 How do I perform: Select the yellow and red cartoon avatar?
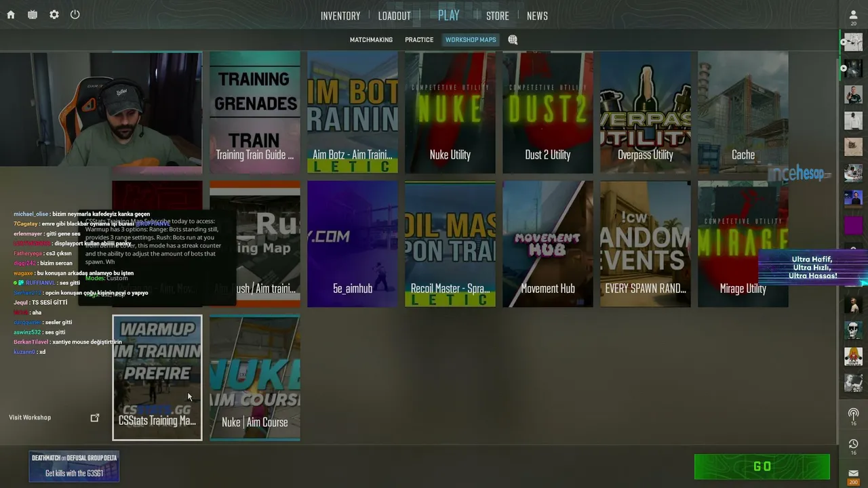point(853,355)
